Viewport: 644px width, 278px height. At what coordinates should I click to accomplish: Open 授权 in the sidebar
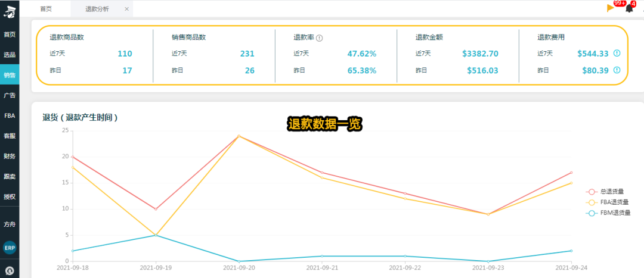pyautogui.click(x=10, y=196)
